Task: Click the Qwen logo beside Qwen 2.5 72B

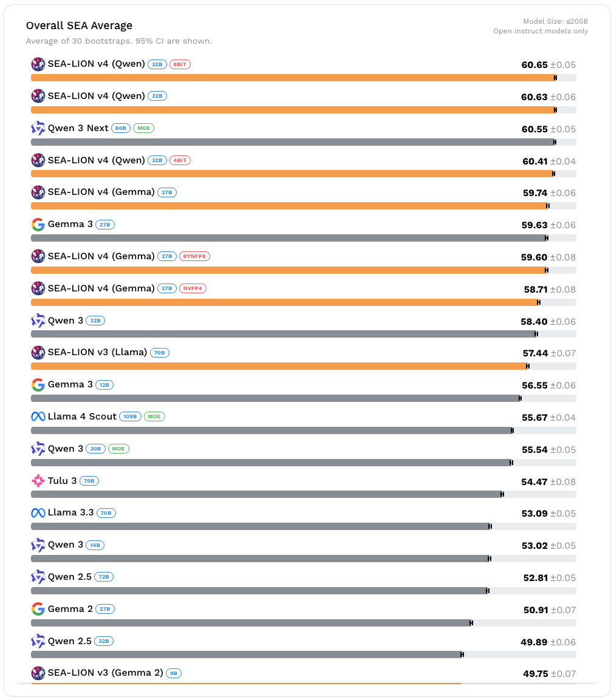Action: point(38,577)
